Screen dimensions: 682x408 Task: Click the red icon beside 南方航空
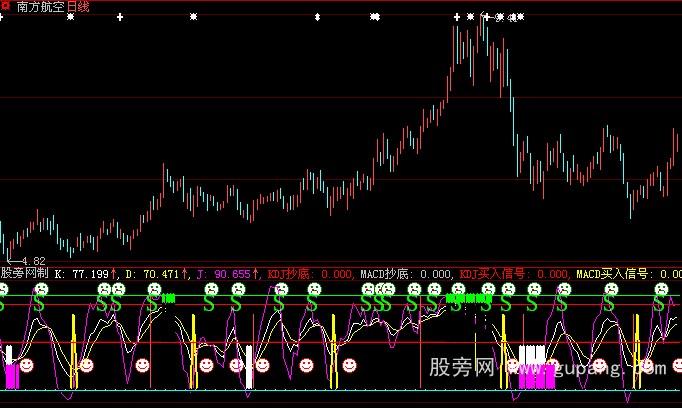coord(9,7)
